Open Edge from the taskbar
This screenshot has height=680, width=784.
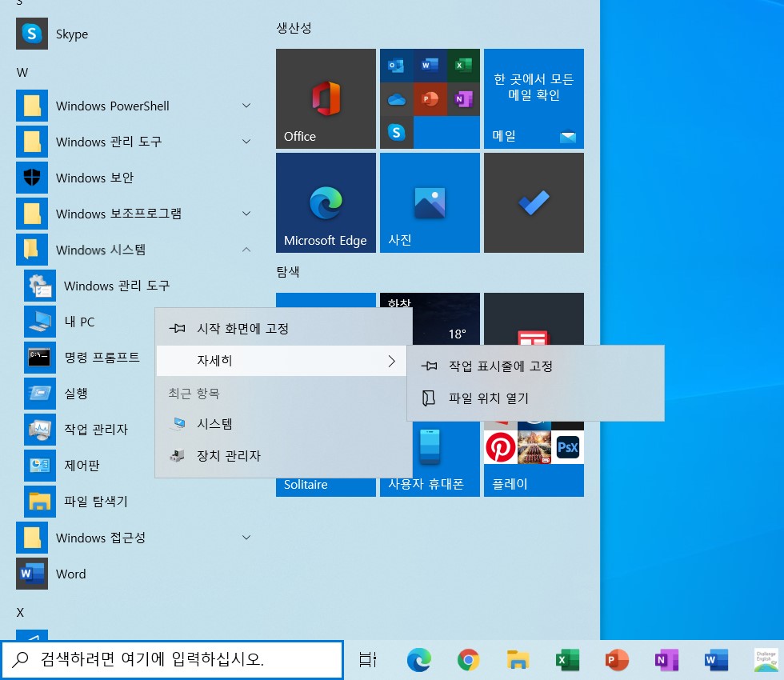(x=419, y=660)
